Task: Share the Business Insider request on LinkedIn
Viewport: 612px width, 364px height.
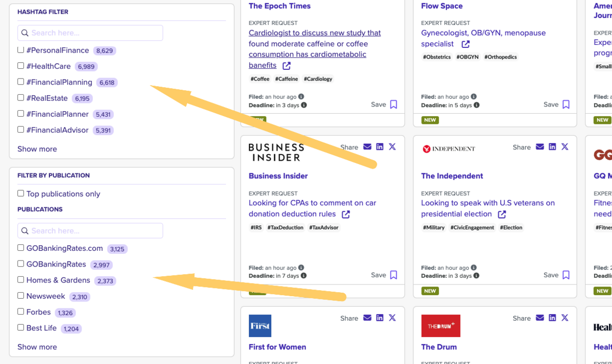Action: 380,147
